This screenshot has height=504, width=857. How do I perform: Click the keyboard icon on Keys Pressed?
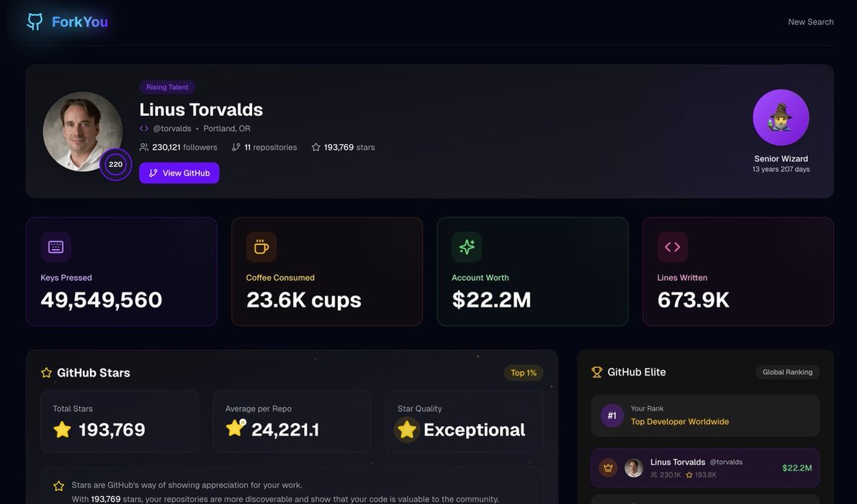pos(56,247)
